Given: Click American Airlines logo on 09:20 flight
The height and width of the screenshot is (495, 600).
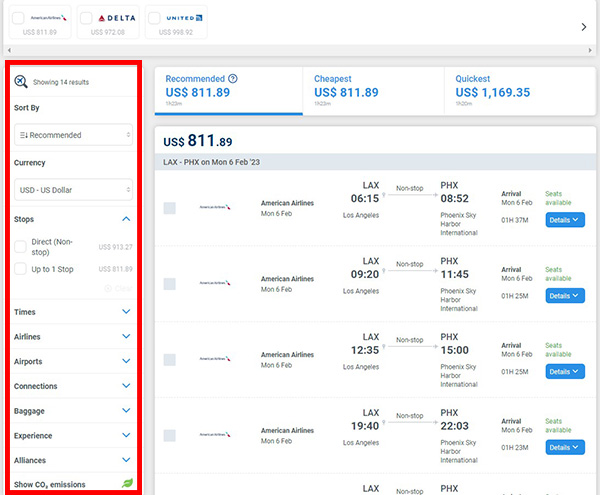Looking at the screenshot, I should (x=215, y=283).
